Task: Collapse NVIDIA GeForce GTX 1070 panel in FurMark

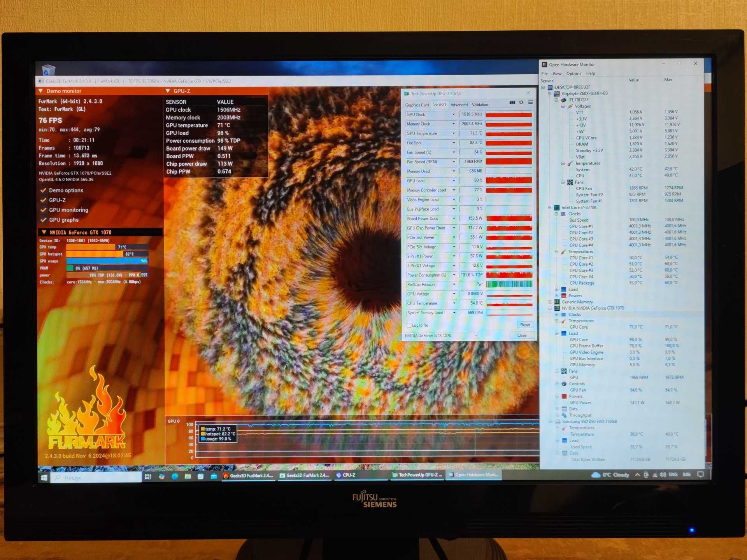Action: coord(44,232)
